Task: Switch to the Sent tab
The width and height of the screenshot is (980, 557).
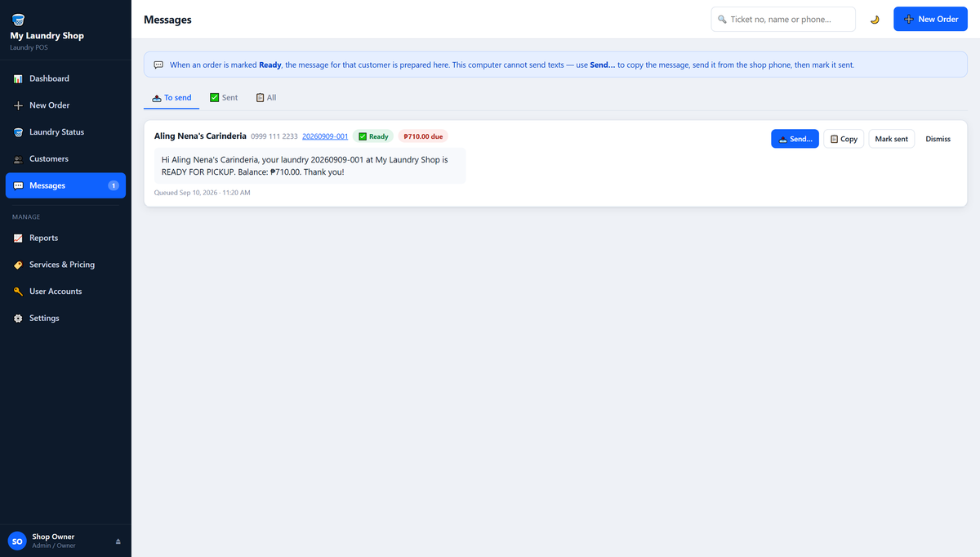Action: (224, 98)
